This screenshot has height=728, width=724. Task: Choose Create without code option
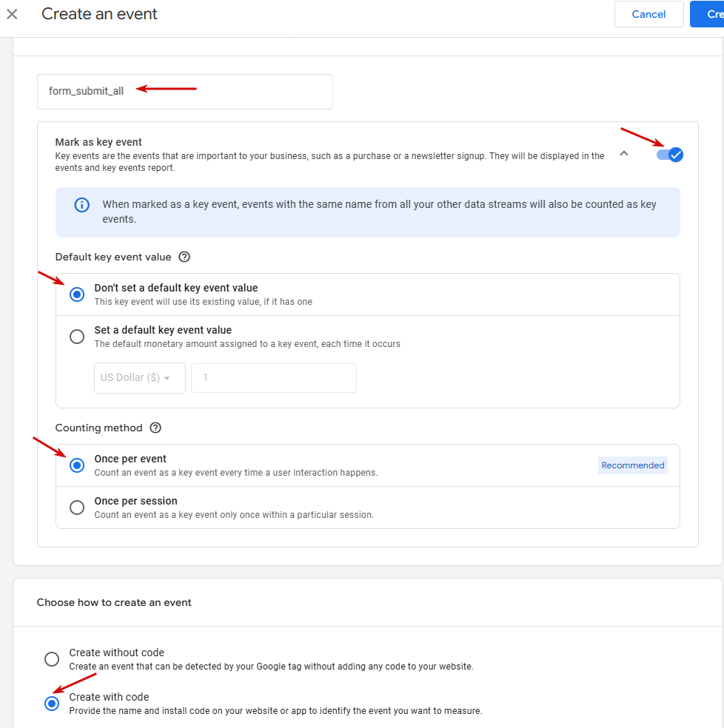click(52, 659)
